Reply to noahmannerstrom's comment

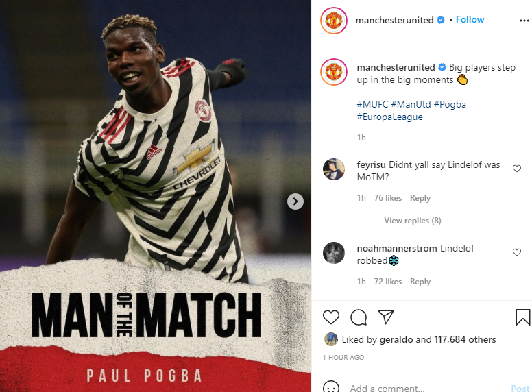click(x=420, y=282)
